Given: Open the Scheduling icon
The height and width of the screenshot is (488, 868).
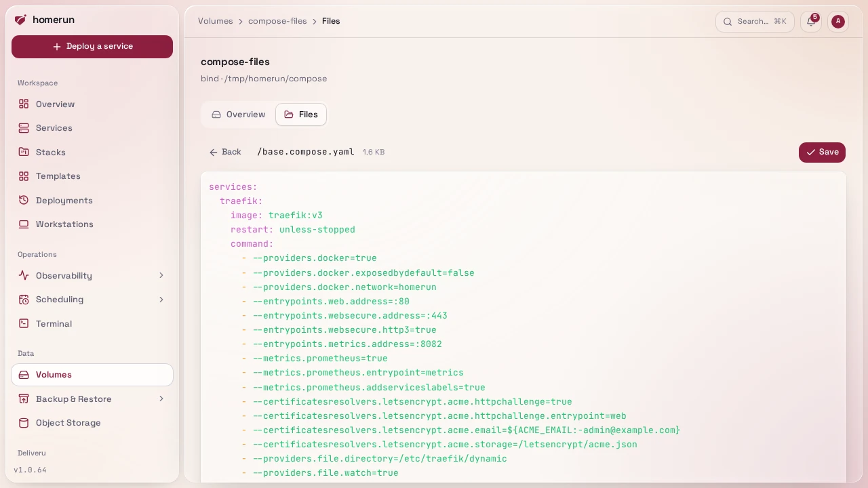Looking at the screenshot, I should (x=24, y=300).
